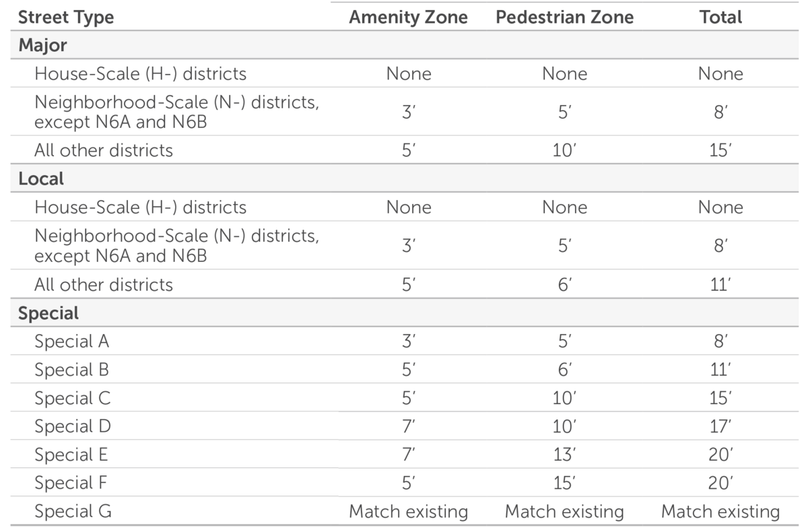
Task: Select the Special section heading
Action: point(48,313)
